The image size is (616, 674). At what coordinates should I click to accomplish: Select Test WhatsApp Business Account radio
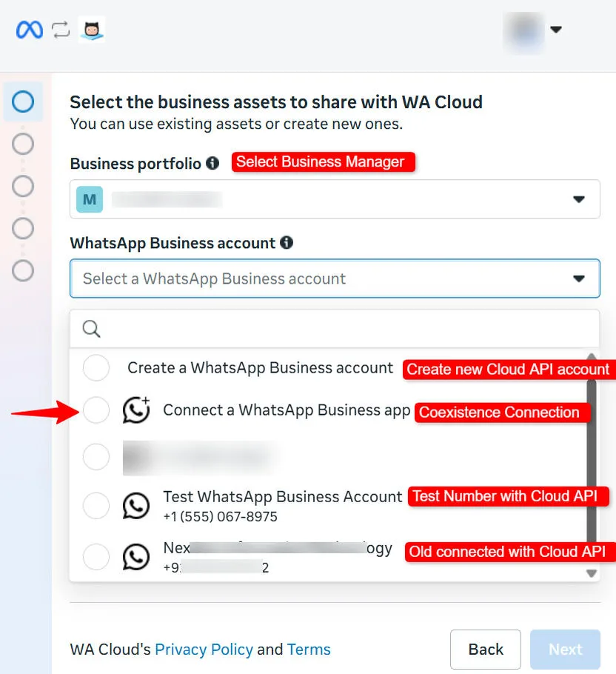(96, 505)
